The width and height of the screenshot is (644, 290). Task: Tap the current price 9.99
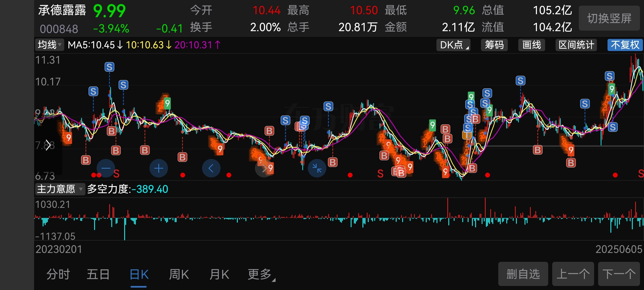pos(109,11)
